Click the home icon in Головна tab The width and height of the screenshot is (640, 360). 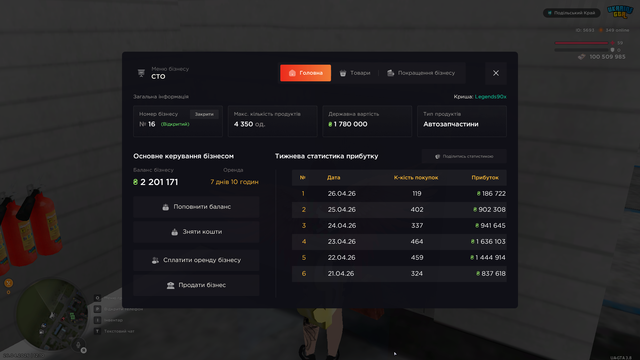292,73
